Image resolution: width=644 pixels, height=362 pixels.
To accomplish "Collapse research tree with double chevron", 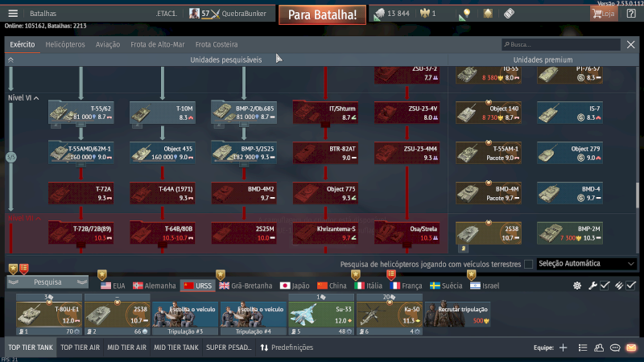I will (10, 60).
